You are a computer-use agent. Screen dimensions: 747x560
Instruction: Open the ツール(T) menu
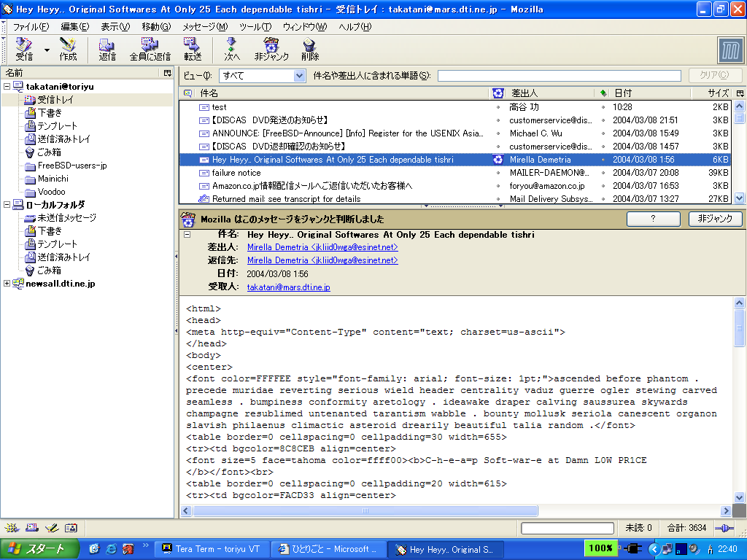pos(255,27)
